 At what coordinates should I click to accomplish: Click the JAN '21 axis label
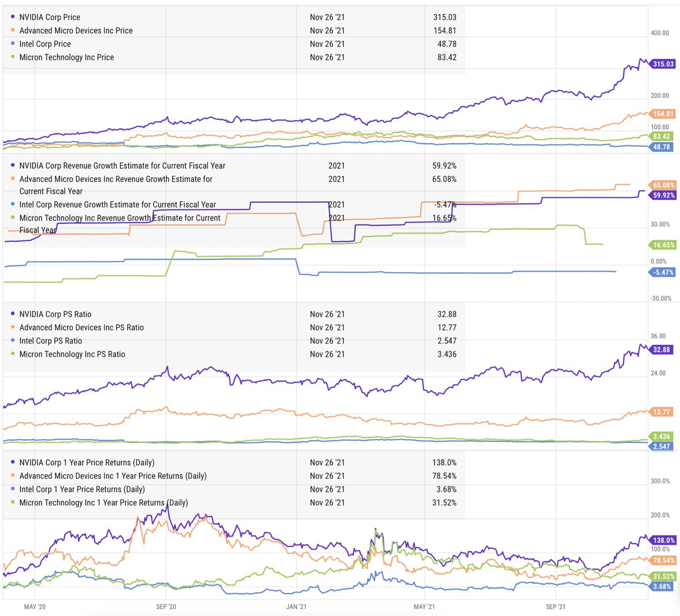(x=296, y=607)
